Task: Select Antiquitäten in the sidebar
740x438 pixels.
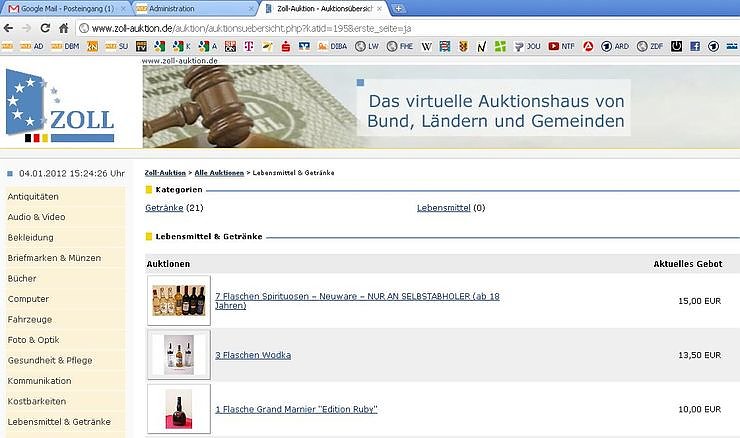Action: click(33, 196)
